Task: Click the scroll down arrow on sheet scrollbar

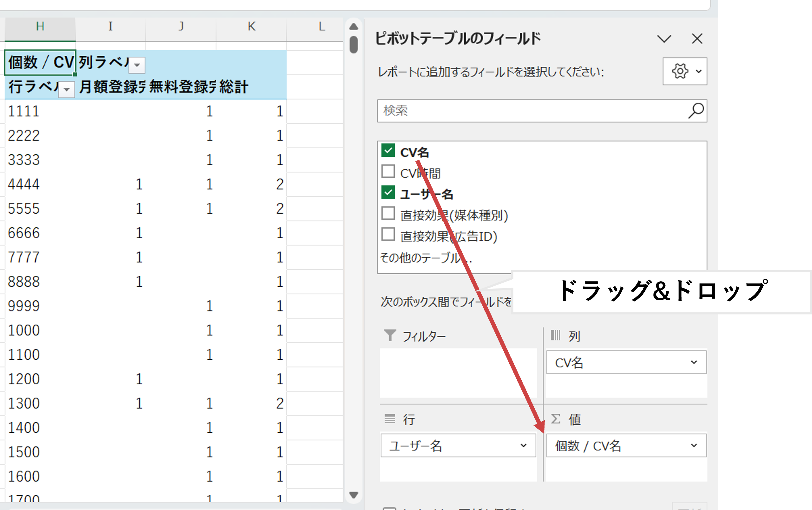Action: pyautogui.click(x=353, y=495)
